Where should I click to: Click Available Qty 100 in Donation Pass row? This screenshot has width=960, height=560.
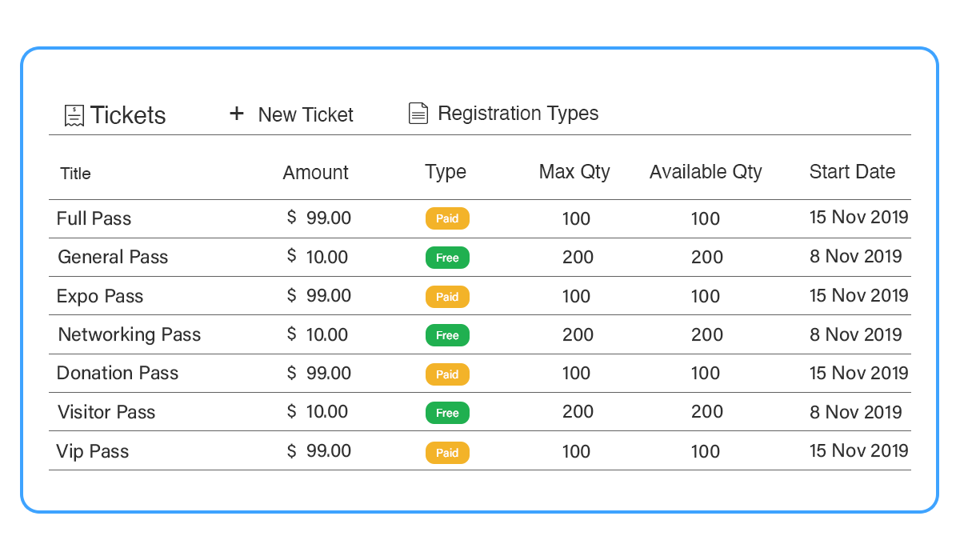click(x=706, y=373)
